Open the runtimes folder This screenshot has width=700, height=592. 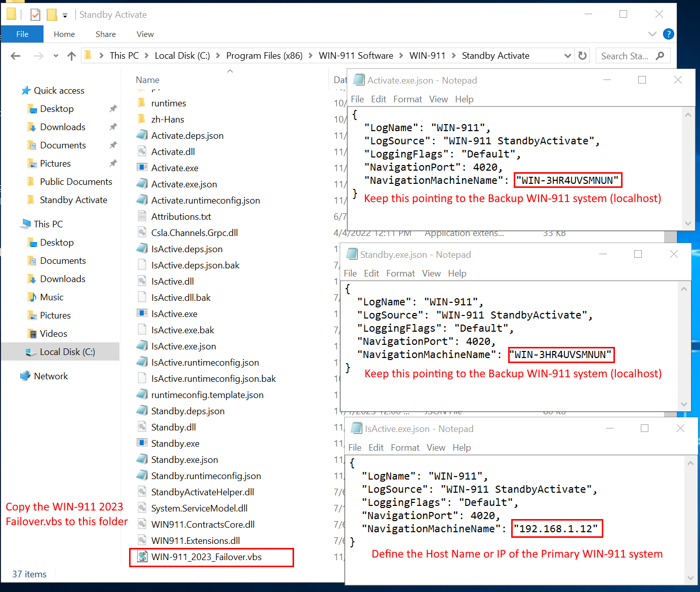coord(169,103)
